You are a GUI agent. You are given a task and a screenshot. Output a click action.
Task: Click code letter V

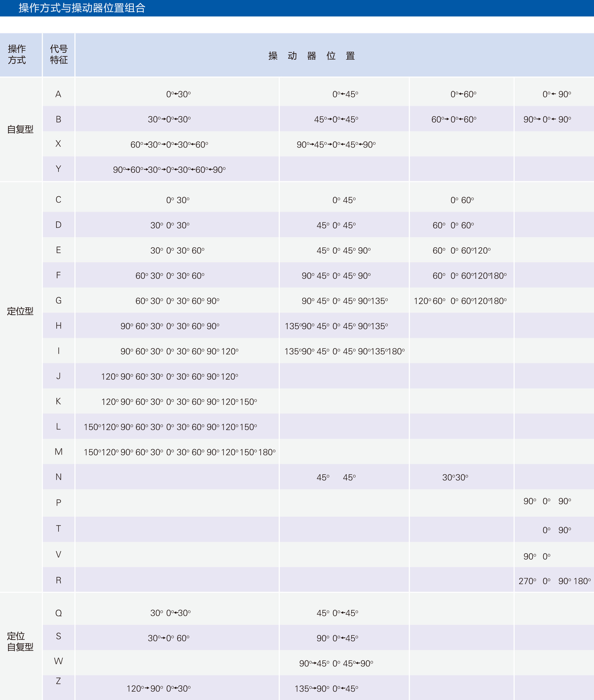coord(58,555)
